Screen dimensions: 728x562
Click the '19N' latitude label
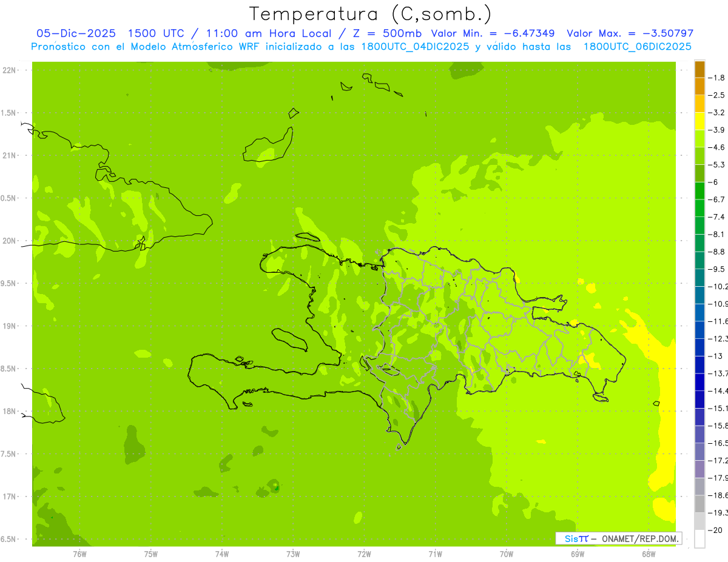pyautogui.click(x=9, y=326)
